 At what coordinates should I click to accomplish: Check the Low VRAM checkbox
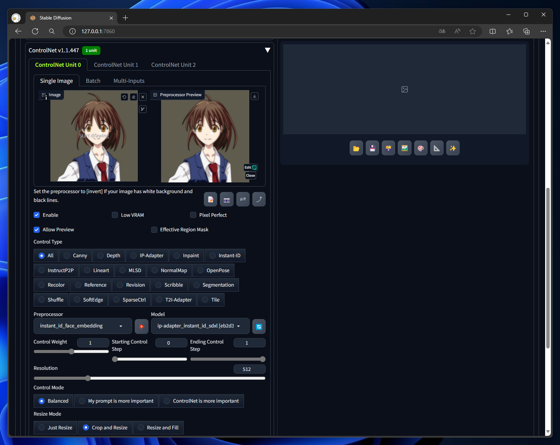115,215
